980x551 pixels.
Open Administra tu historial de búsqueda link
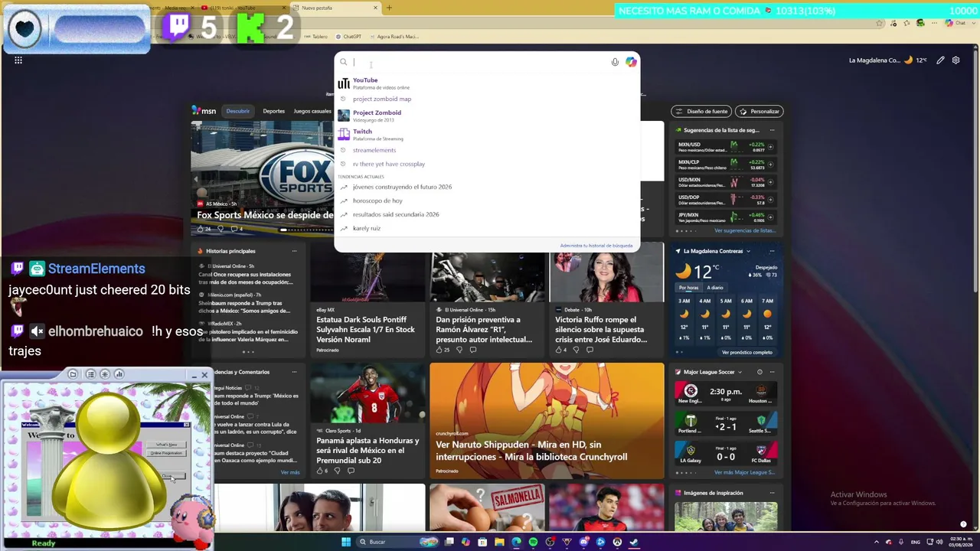(596, 246)
